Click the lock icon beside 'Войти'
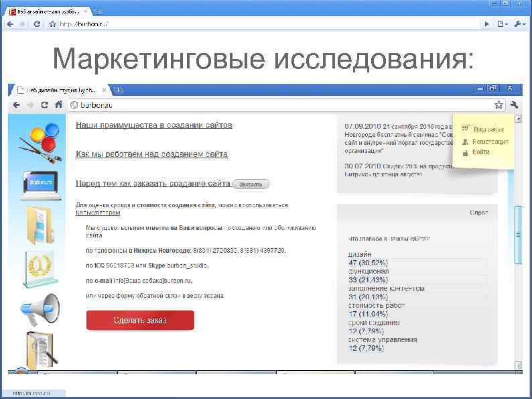 (x=465, y=153)
